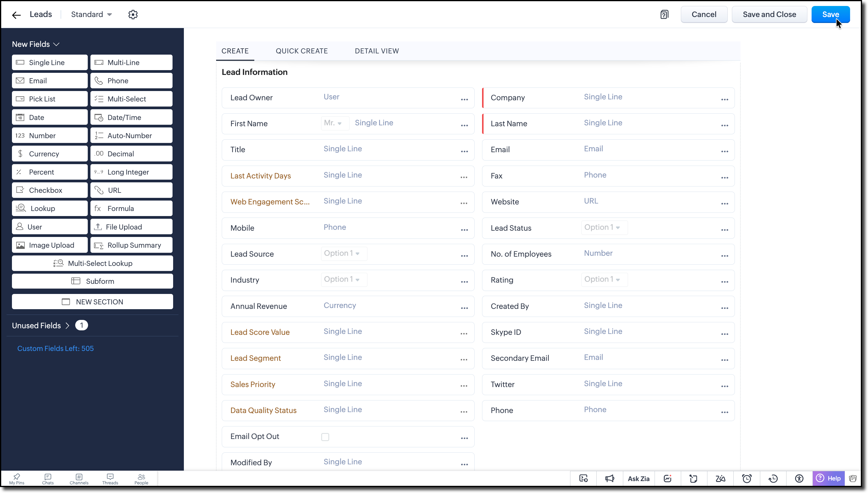Open the Channels icon in bottom bar
Screen dimensions: 868x493
79,479
